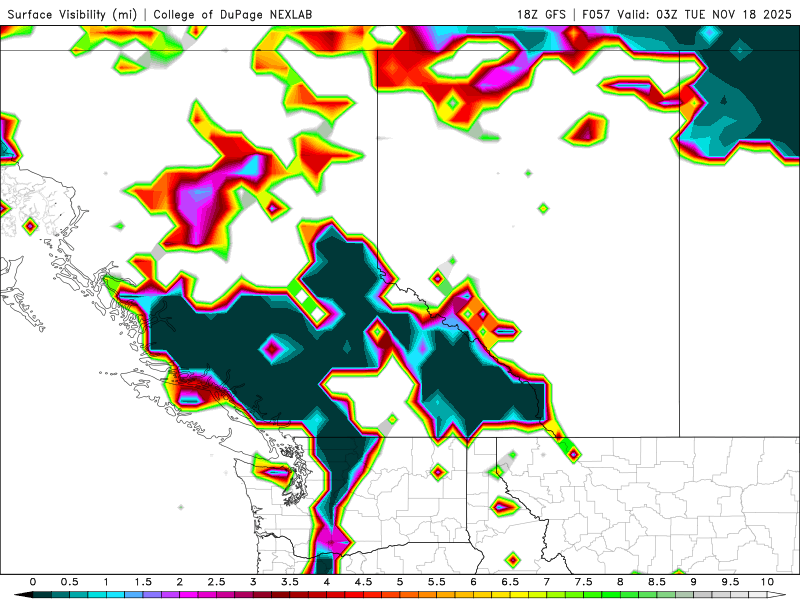Click the '4.5' label on color scale

pos(363,582)
